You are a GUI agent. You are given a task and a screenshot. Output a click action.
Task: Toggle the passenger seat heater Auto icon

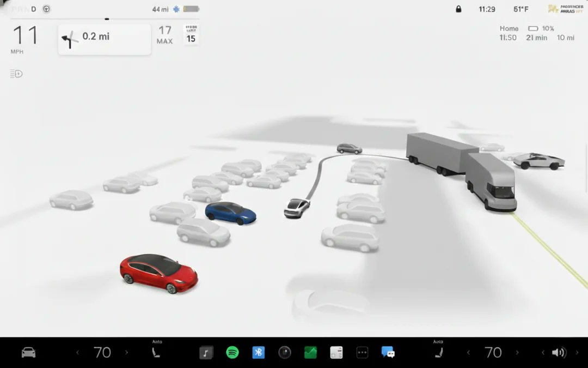click(439, 353)
